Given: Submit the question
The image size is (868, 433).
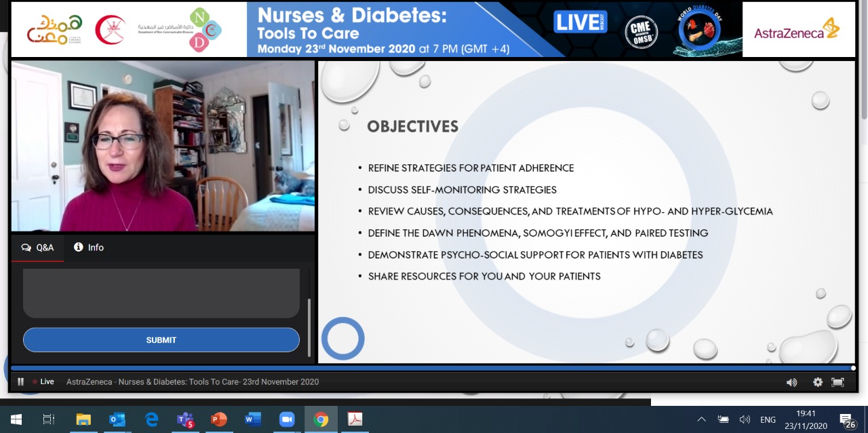Looking at the screenshot, I should 161,340.
